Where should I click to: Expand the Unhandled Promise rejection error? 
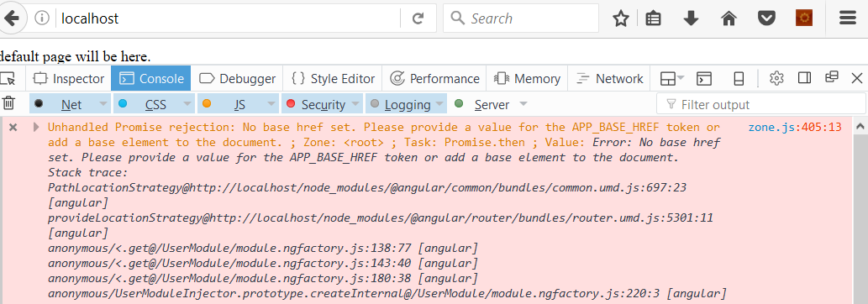(x=36, y=128)
